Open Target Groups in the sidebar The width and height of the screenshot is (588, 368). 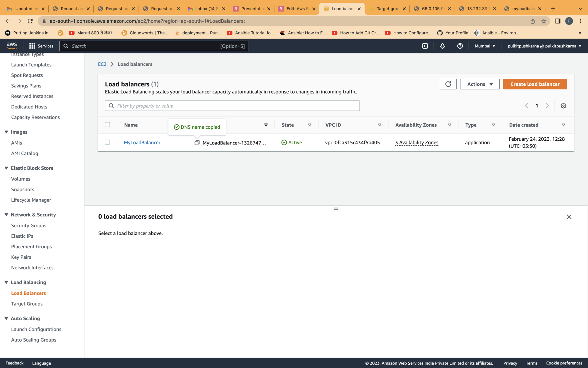[x=27, y=303]
